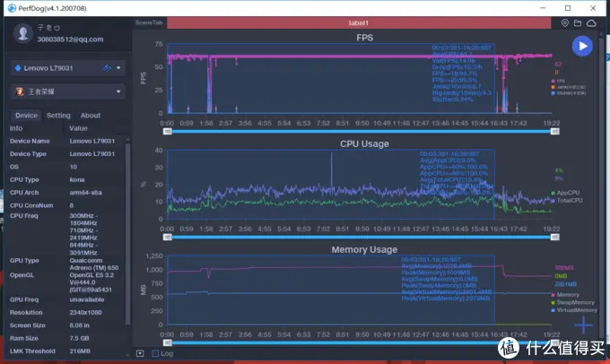This screenshot has height=364, width=610.
Task: Toggle the FPS legend swatch
Action: 553,81
